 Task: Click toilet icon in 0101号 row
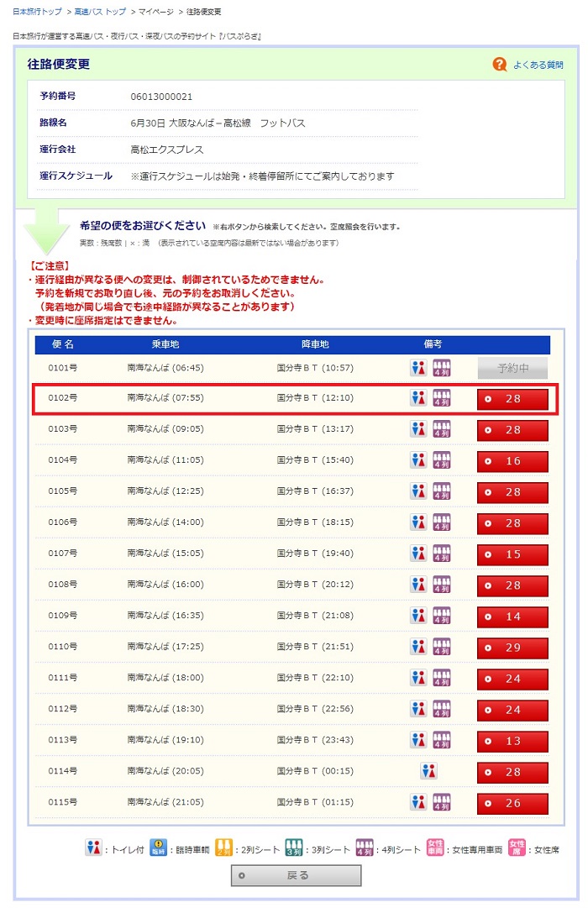point(418,368)
